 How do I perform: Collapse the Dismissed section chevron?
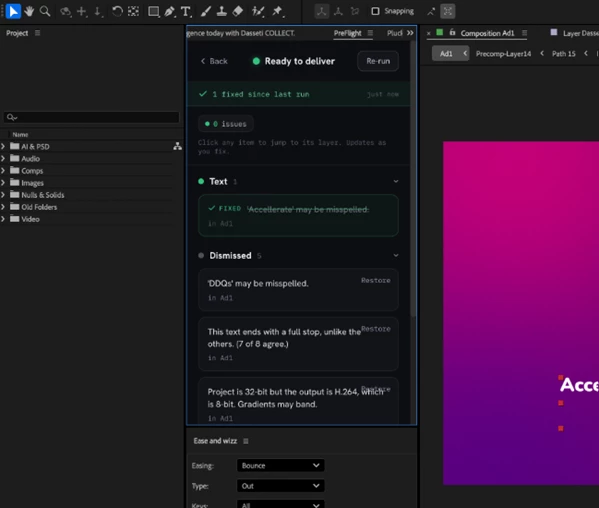click(x=396, y=255)
